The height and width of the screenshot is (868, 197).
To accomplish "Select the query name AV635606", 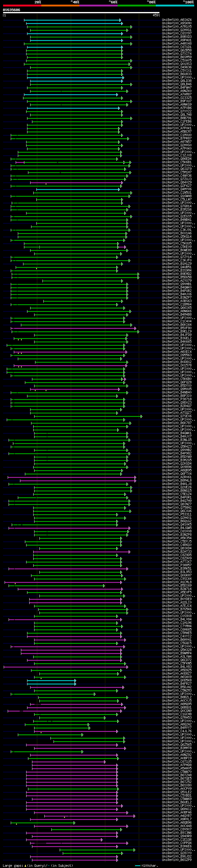I will pyautogui.click(x=11, y=10).
